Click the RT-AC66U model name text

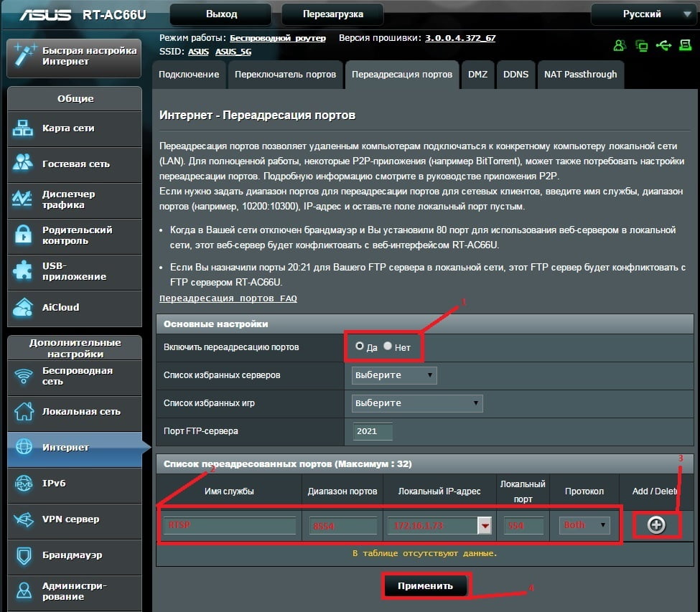114,15
